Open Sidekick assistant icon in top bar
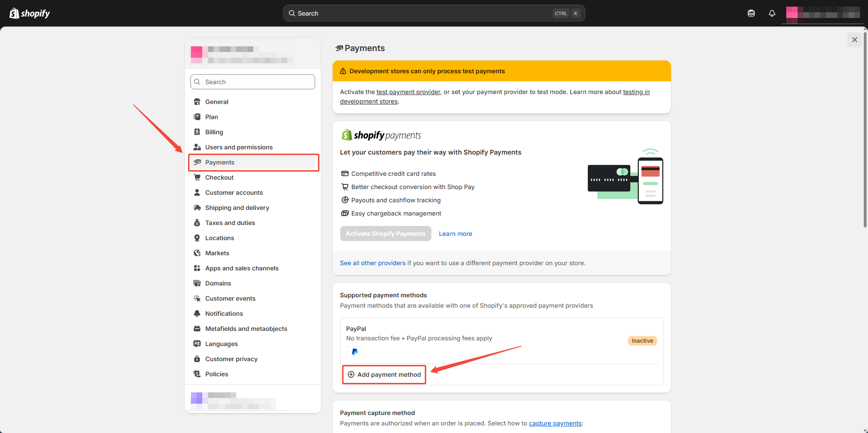 click(x=751, y=13)
